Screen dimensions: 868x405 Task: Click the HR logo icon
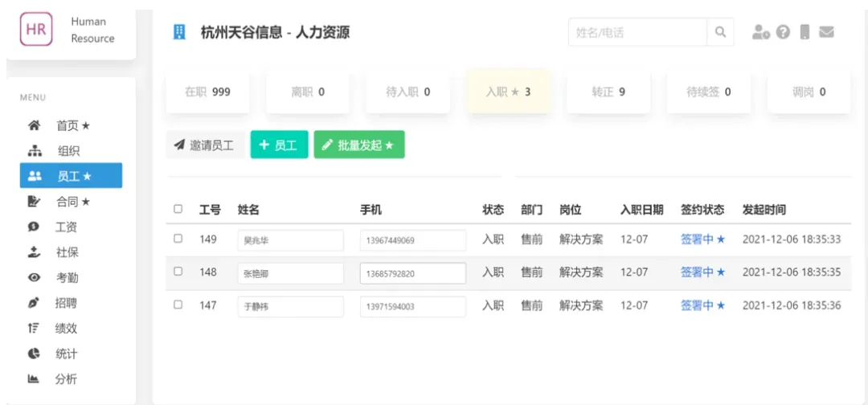[36, 29]
